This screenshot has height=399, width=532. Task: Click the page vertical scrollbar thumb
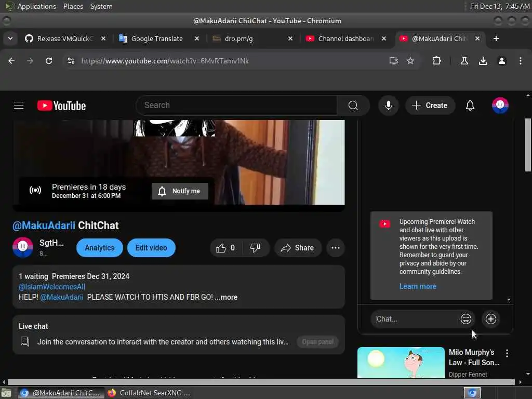pos(528,145)
